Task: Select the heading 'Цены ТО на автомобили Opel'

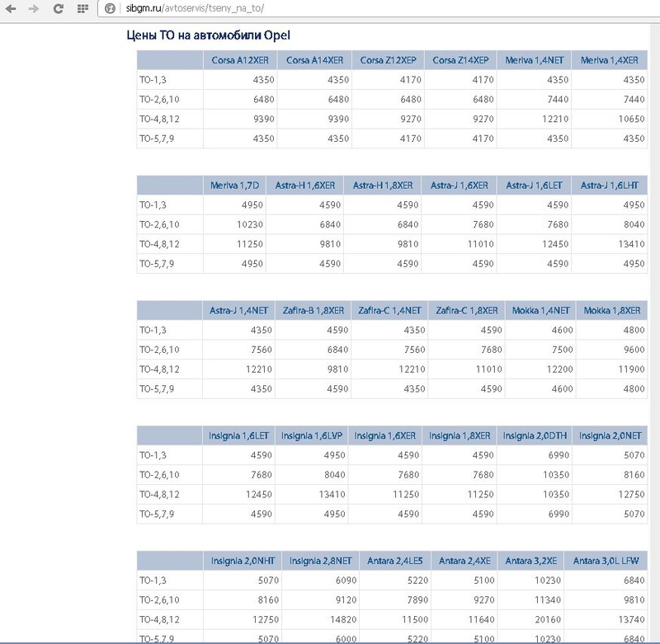Action: [x=209, y=35]
